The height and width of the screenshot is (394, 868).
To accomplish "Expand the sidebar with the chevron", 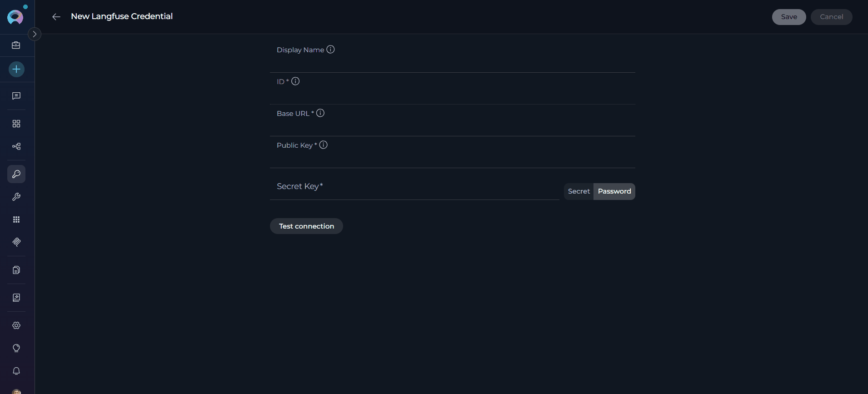I will tap(35, 34).
